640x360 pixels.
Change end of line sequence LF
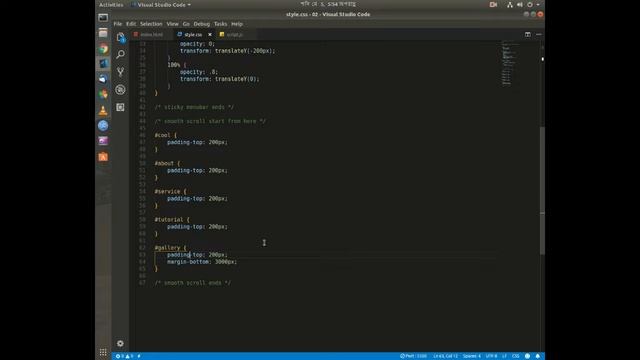504,356
